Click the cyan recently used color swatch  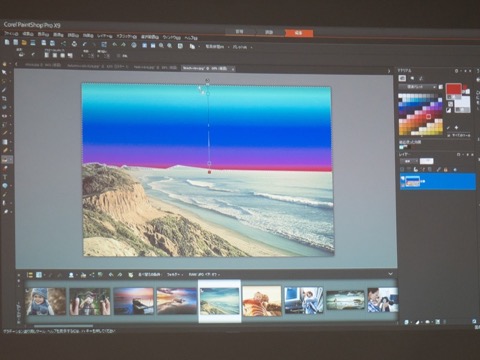tap(402, 147)
